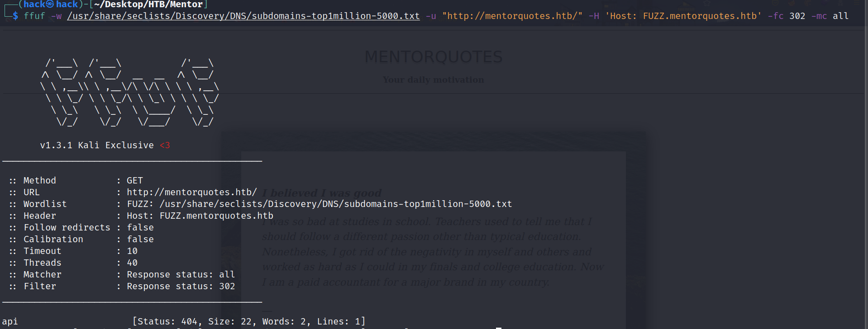Click the '~/Desktop/HTB/Mentor' prompt path

tap(148, 5)
